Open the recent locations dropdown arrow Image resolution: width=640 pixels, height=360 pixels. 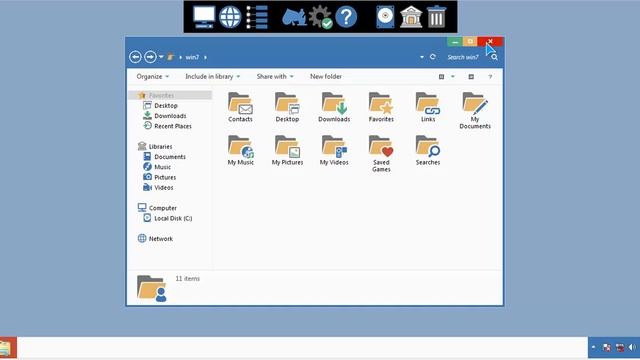[x=161, y=57]
